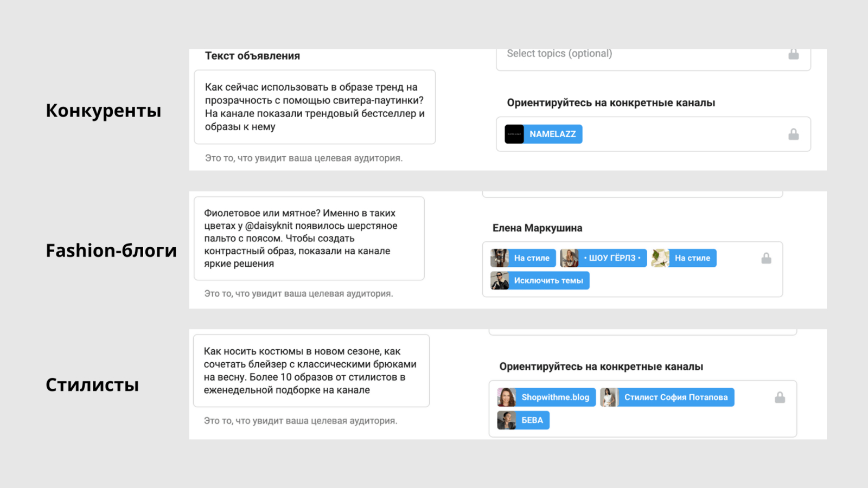Screen dimensions: 868x488
Task: Click the lock icon in Елена Маркушина channels box
Action: (766, 258)
